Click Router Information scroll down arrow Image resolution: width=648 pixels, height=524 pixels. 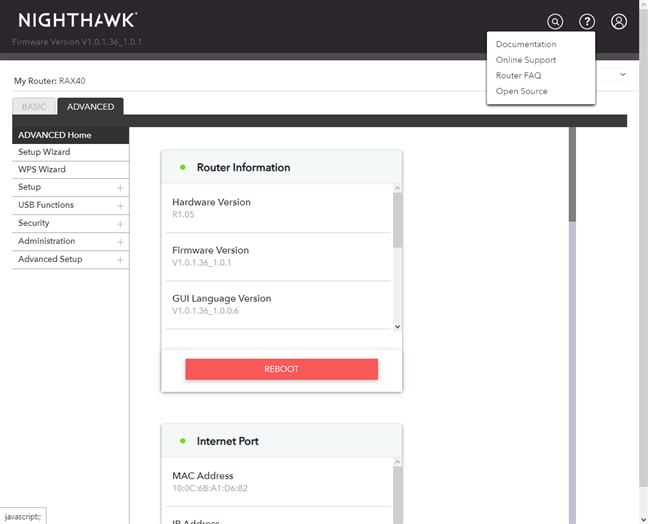398,326
